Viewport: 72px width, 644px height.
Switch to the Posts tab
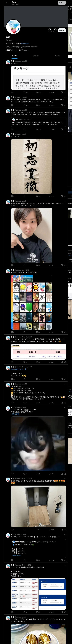click(15, 56)
